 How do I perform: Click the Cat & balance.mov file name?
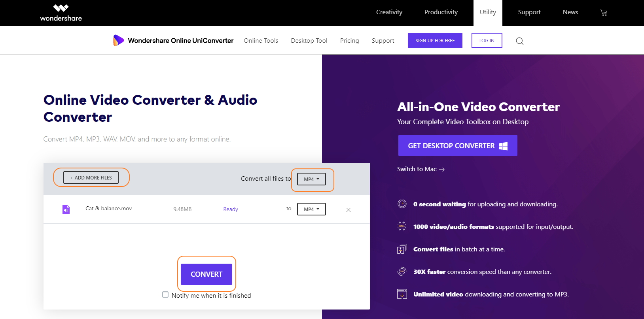[109, 208]
